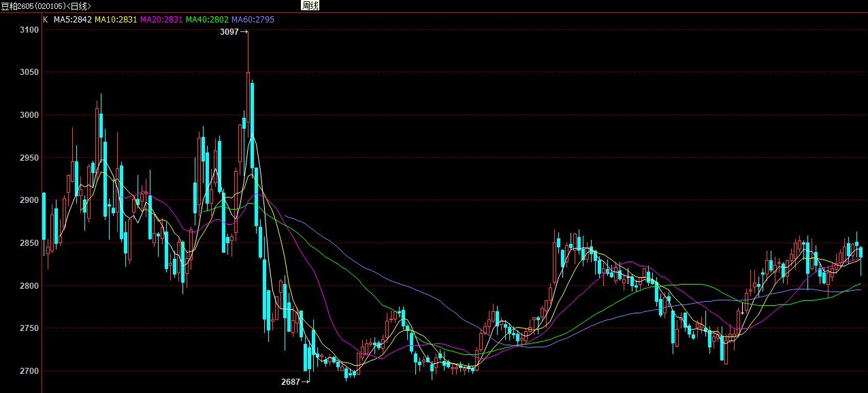
Task: Click the yellow MA10:2831 legend label
Action: 116,20
